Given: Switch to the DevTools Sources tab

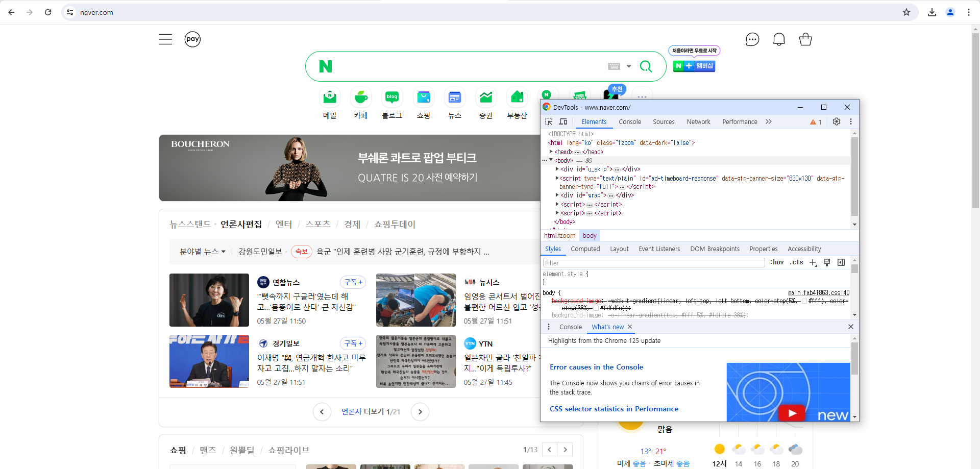Looking at the screenshot, I should [664, 122].
